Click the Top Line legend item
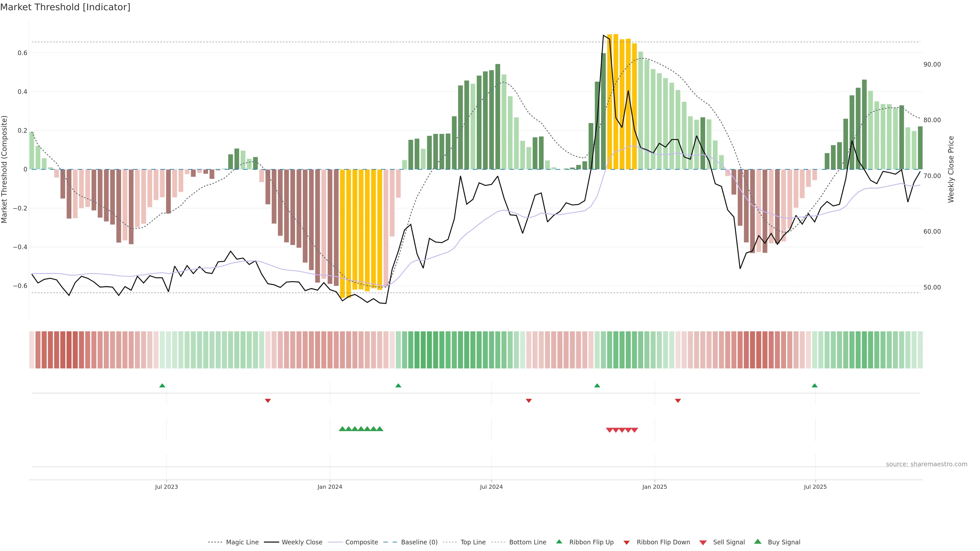The width and height of the screenshot is (980, 551). coord(473,542)
